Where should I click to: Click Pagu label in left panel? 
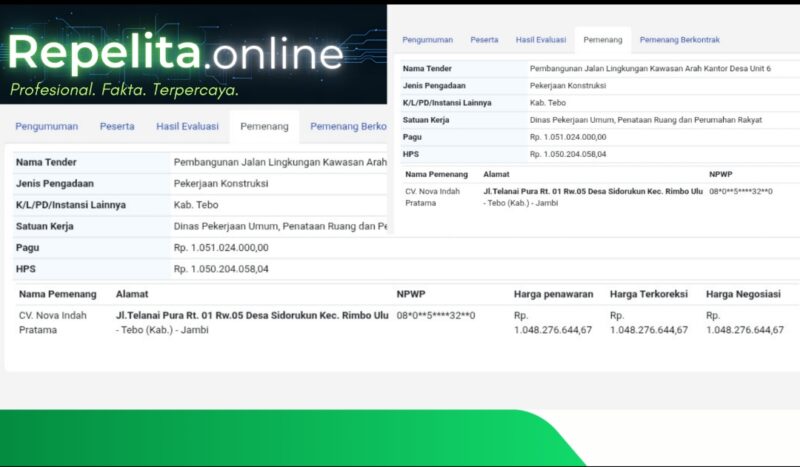tap(27, 248)
